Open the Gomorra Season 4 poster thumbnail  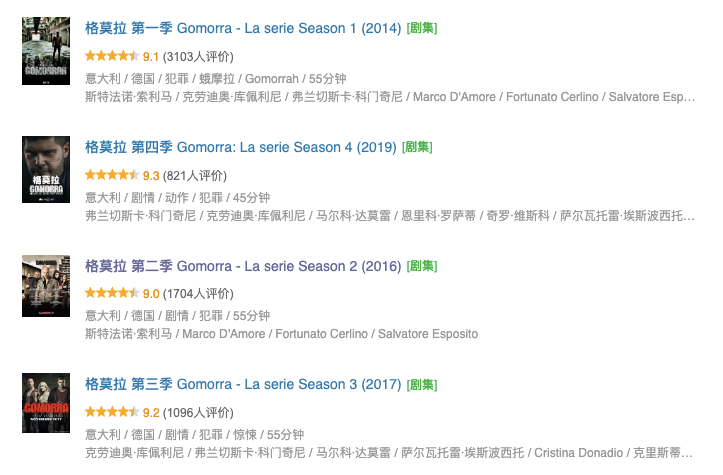pos(46,170)
